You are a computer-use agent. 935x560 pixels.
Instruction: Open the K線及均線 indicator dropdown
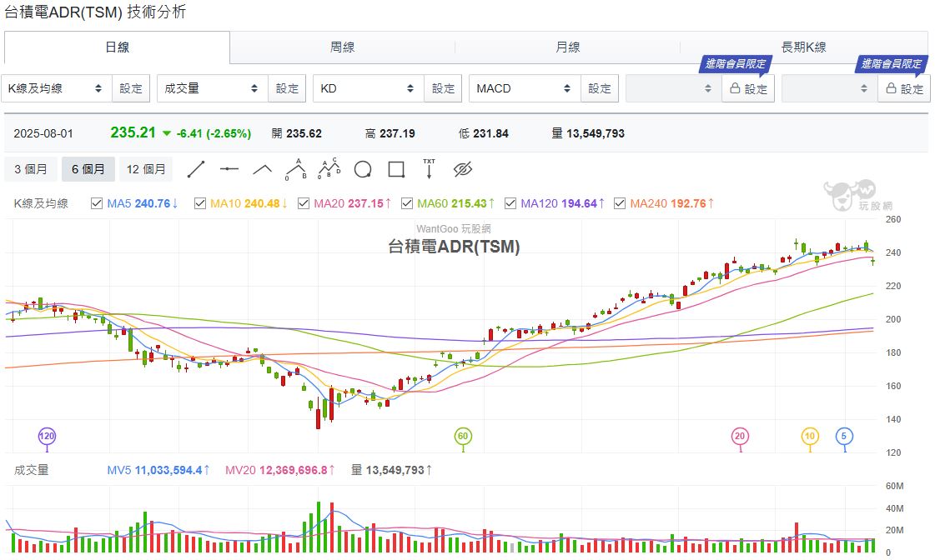pyautogui.click(x=56, y=88)
